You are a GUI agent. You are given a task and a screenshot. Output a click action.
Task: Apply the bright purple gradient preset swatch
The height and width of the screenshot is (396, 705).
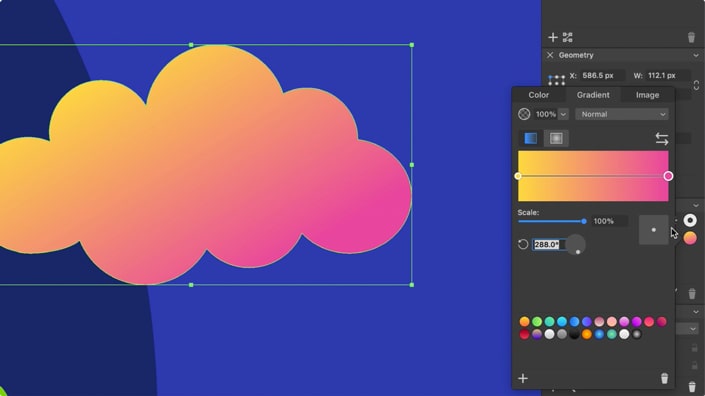point(637,321)
